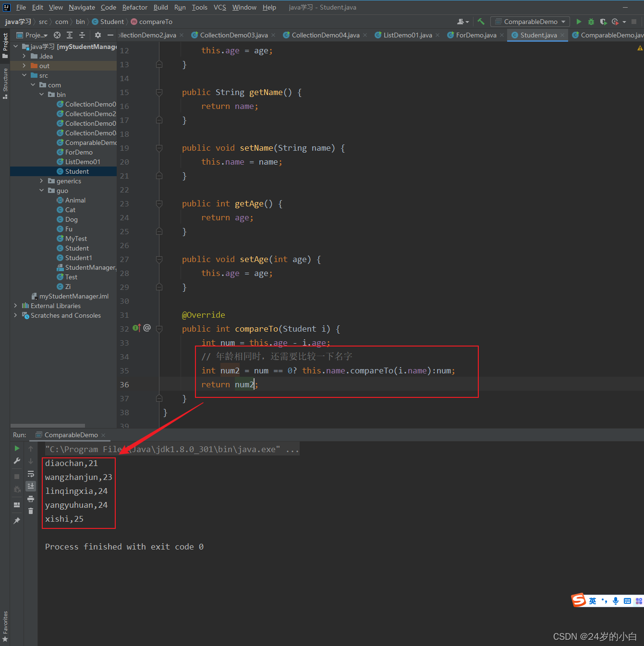This screenshot has height=646, width=644.
Task: Click the implements gutter marker on line 32
Action: point(136,328)
